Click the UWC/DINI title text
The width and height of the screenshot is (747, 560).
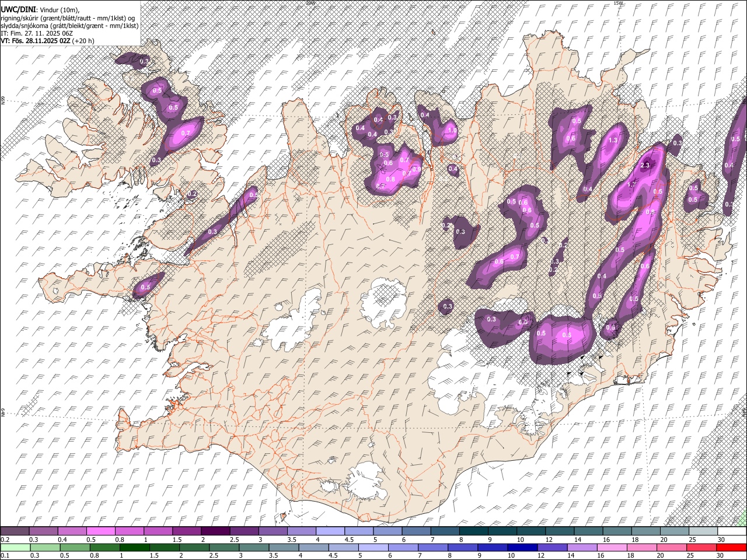point(18,10)
